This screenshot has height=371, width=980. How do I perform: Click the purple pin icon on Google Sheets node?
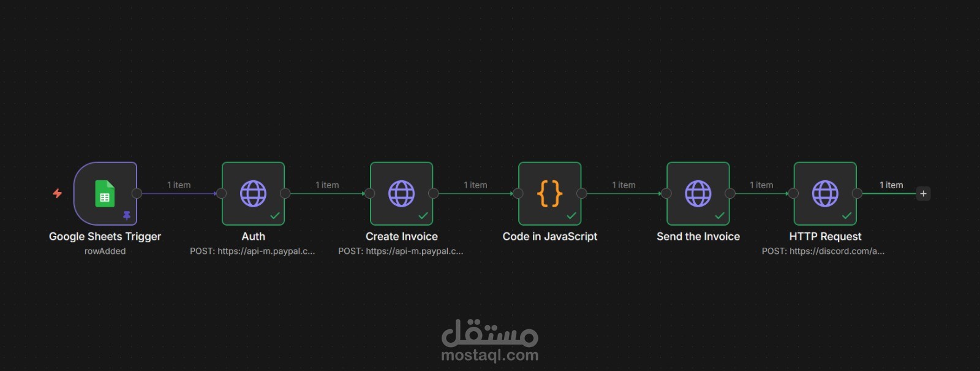pyautogui.click(x=127, y=215)
